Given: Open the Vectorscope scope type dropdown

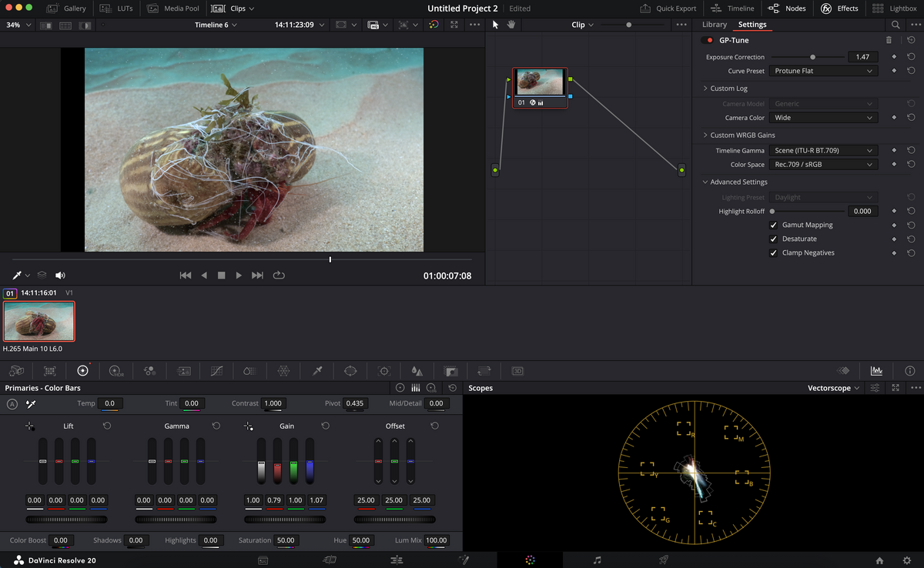Looking at the screenshot, I should [x=834, y=388].
